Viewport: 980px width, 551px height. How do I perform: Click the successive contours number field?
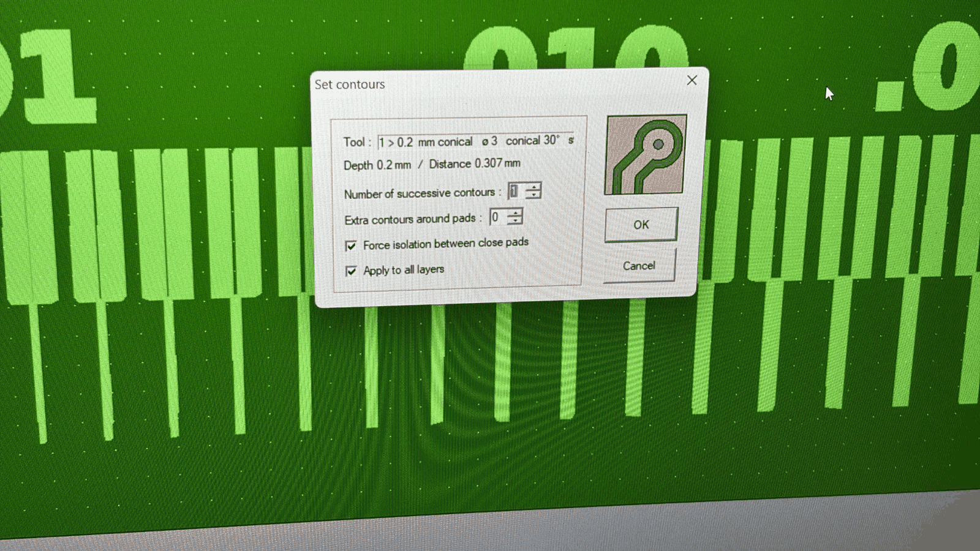click(x=516, y=191)
